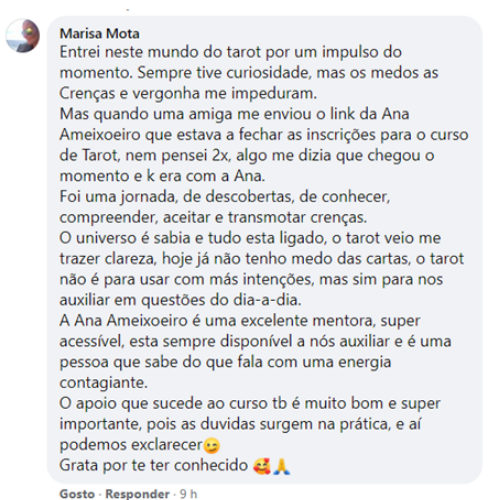This screenshot has width=500, height=500.
Task: Click the word 'contagiante.'
Action: click(104, 383)
